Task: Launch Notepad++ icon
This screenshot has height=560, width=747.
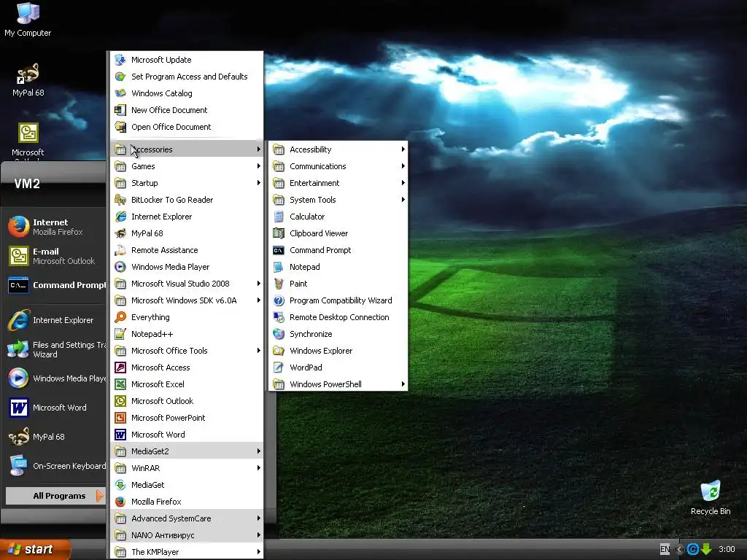Action: click(120, 334)
